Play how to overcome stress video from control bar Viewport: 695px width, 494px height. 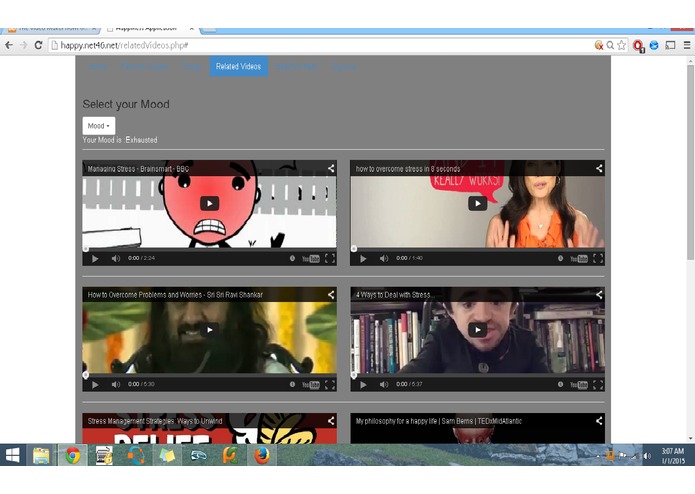[363, 259]
